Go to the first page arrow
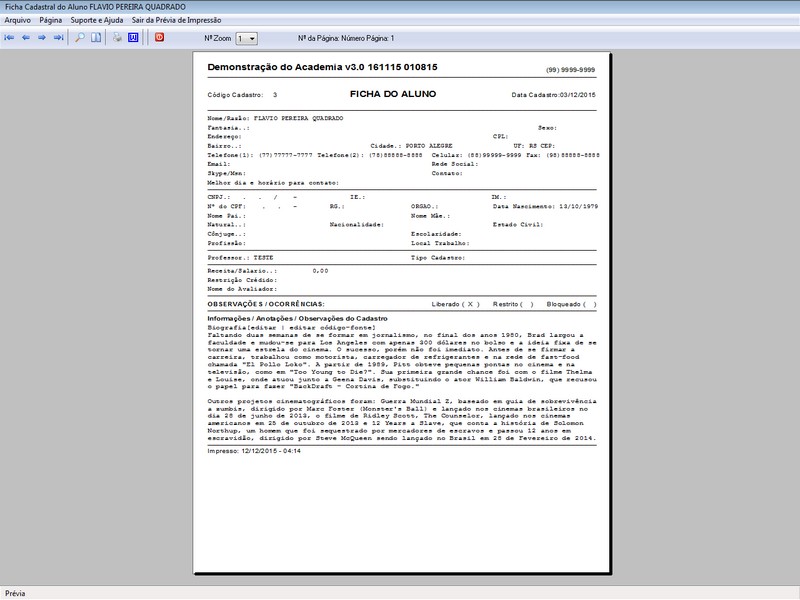Viewport: 800px width, 600px height. point(9,38)
